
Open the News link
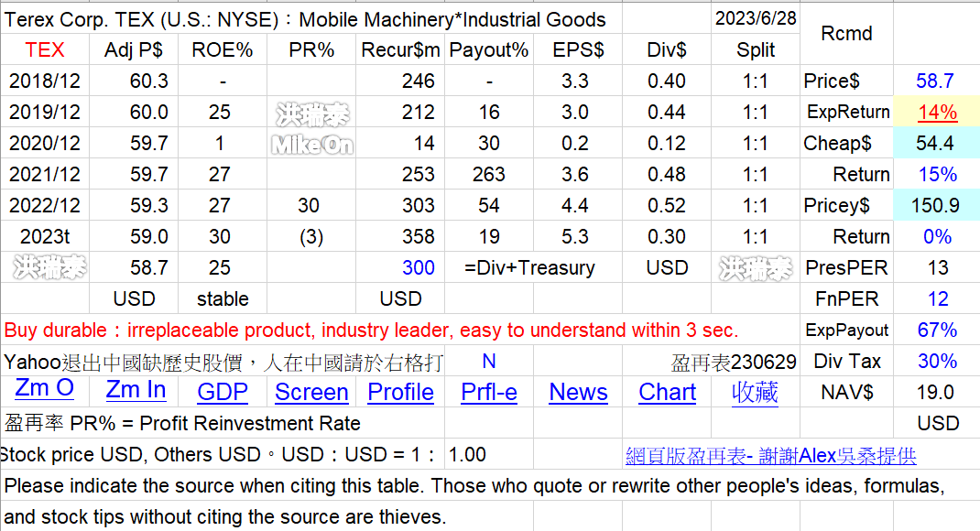click(578, 393)
